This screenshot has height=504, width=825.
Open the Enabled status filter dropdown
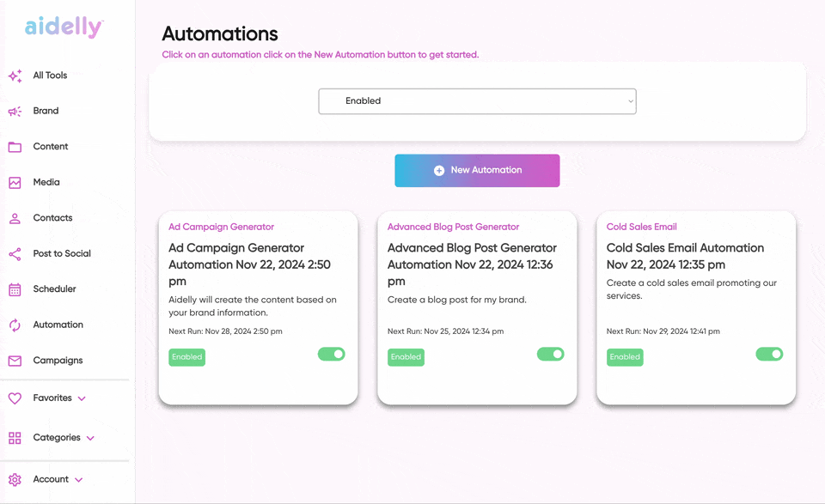[x=477, y=101]
